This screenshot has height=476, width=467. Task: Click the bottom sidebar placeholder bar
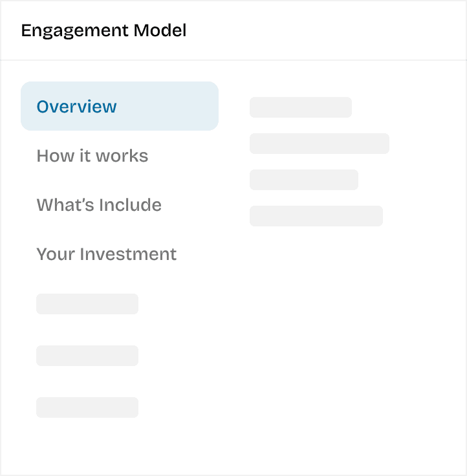coord(87,407)
